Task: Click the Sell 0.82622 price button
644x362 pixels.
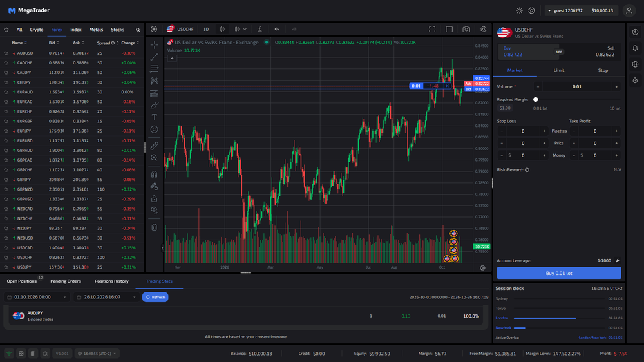Action: click(x=591, y=52)
